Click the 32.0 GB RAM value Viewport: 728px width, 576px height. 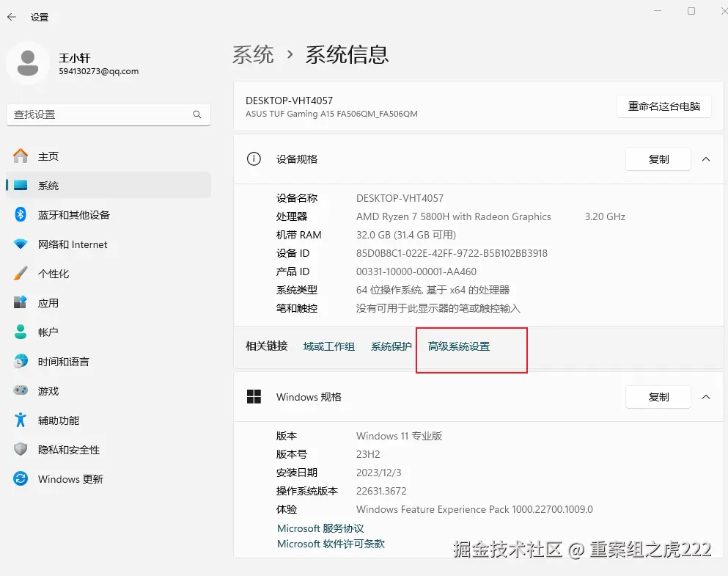tap(405, 235)
